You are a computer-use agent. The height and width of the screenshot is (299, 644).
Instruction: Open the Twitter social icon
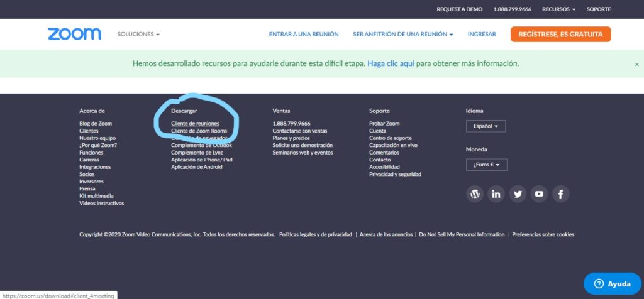518,194
